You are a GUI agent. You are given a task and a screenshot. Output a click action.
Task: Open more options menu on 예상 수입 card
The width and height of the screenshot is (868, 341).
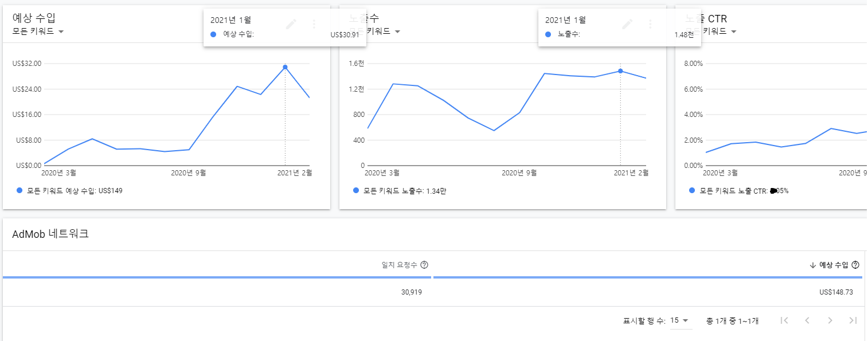tap(314, 23)
